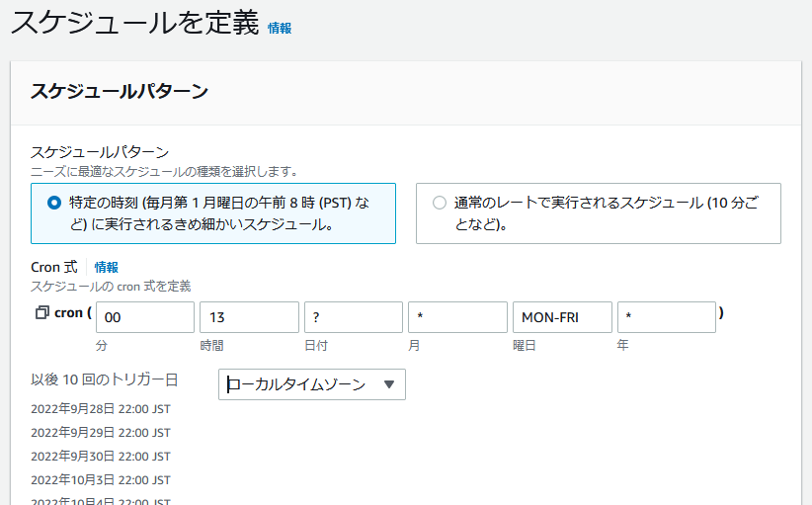
Task: Click the 日付 label under the cron fields
Action: 316,346
